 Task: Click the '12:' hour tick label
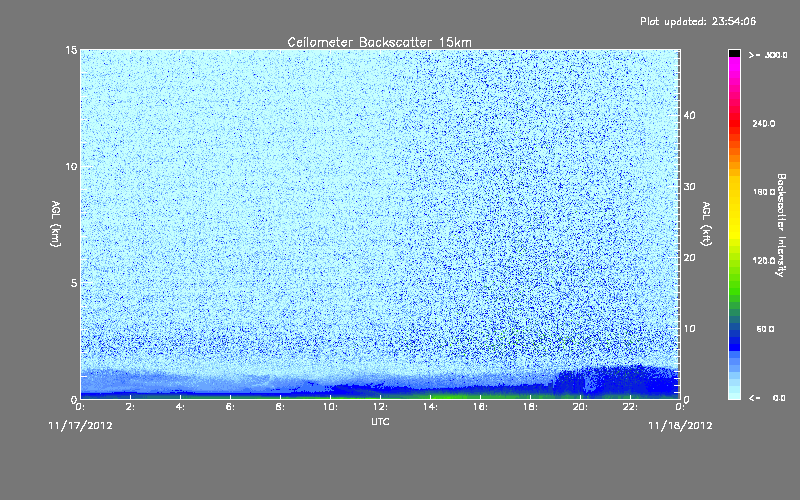click(380, 407)
